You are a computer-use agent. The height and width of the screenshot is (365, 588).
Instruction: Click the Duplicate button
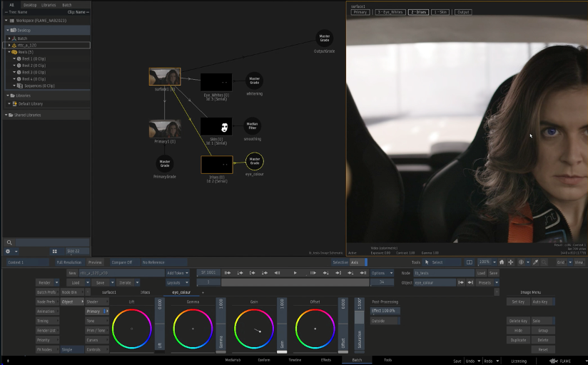[x=518, y=340]
